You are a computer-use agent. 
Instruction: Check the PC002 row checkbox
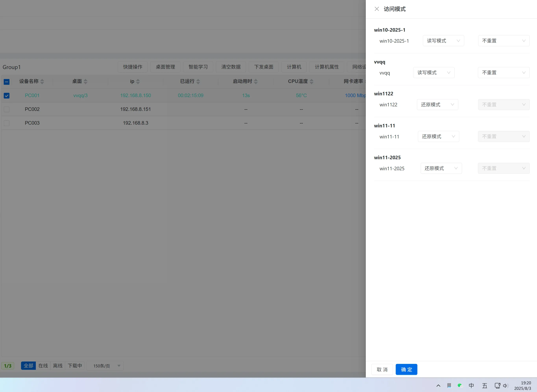click(7, 109)
